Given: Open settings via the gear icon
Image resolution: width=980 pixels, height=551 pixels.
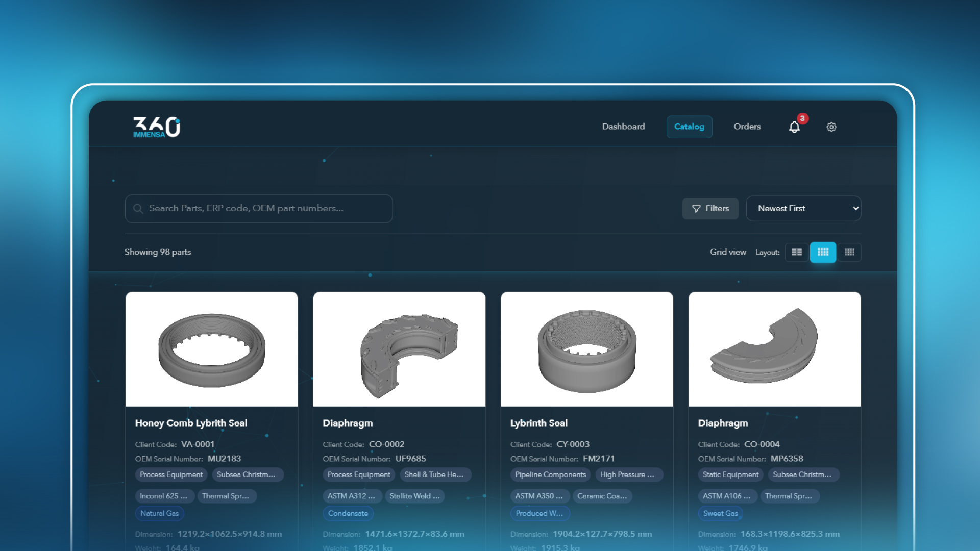Looking at the screenshot, I should pos(831,127).
